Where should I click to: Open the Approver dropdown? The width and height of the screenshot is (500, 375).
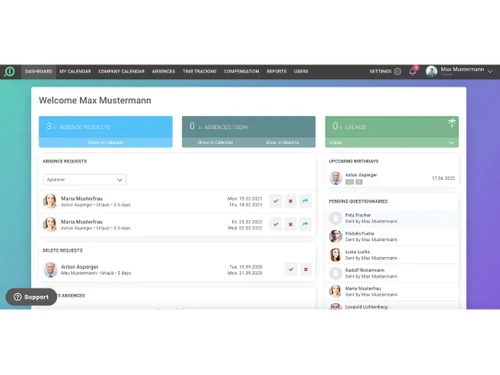click(x=85, y=180)
